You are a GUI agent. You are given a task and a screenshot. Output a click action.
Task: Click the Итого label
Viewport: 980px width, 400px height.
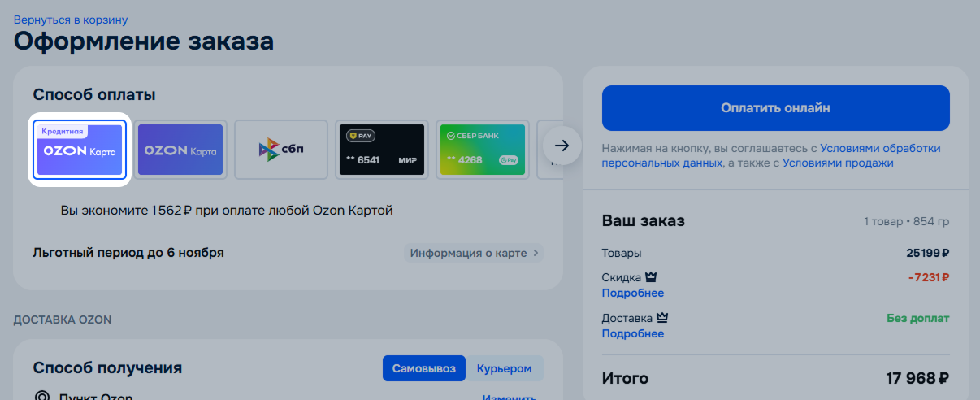[x=625, y=378]
